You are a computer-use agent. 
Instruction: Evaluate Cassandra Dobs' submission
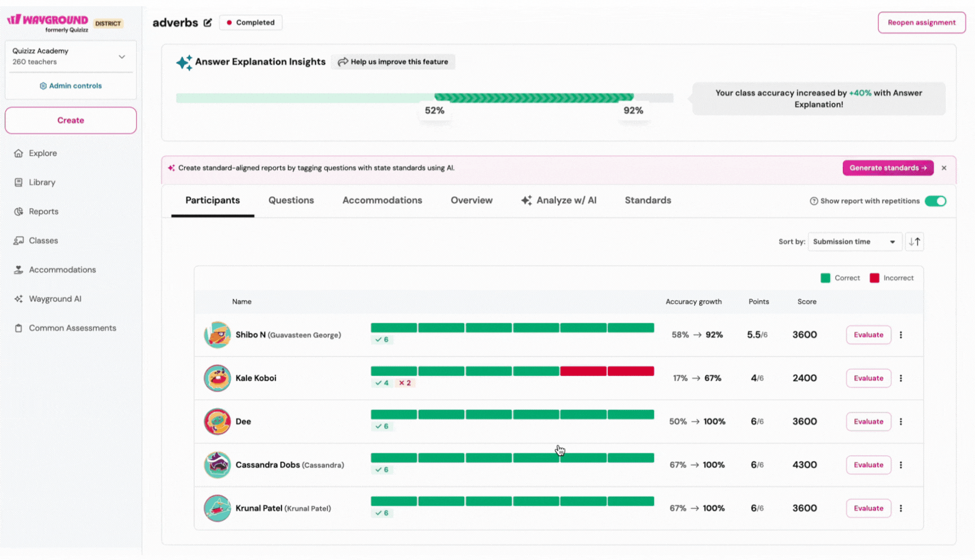click(x=868, y=465)
